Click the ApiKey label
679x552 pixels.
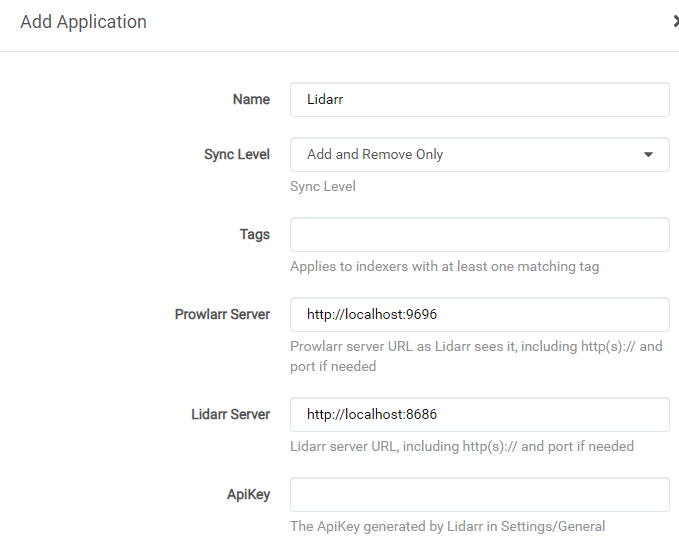tap(249, 494)
